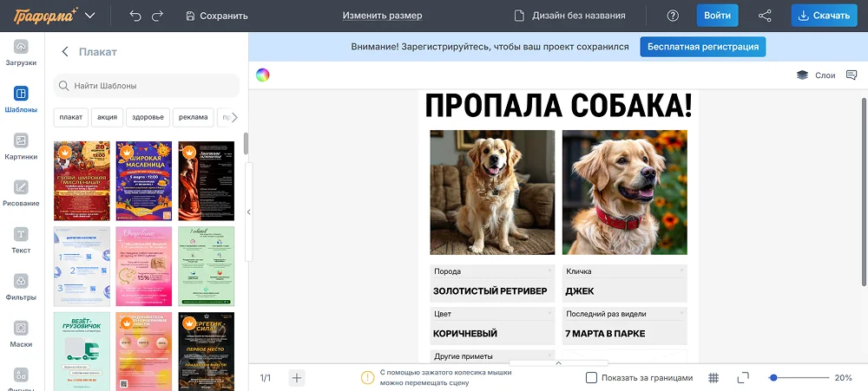This screenshot has width=868, height=391.
Task: Open the help question mark icon
Action: point(673,16)
